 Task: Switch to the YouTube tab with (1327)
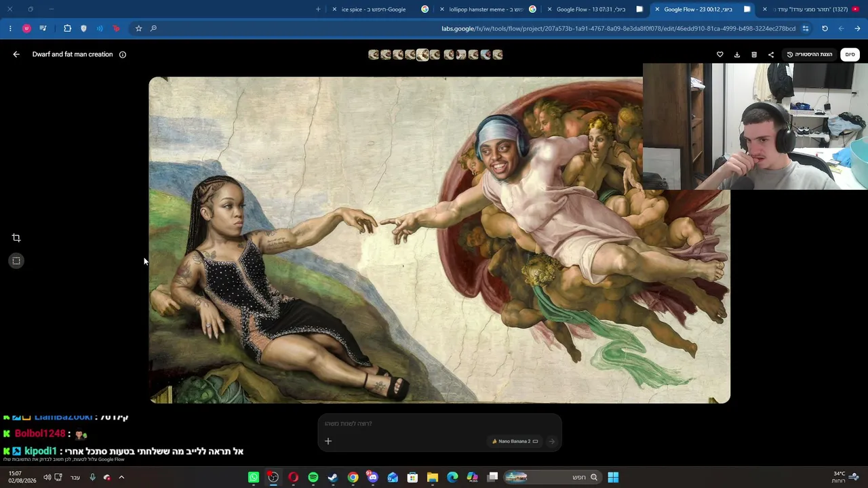pos(810,9)
